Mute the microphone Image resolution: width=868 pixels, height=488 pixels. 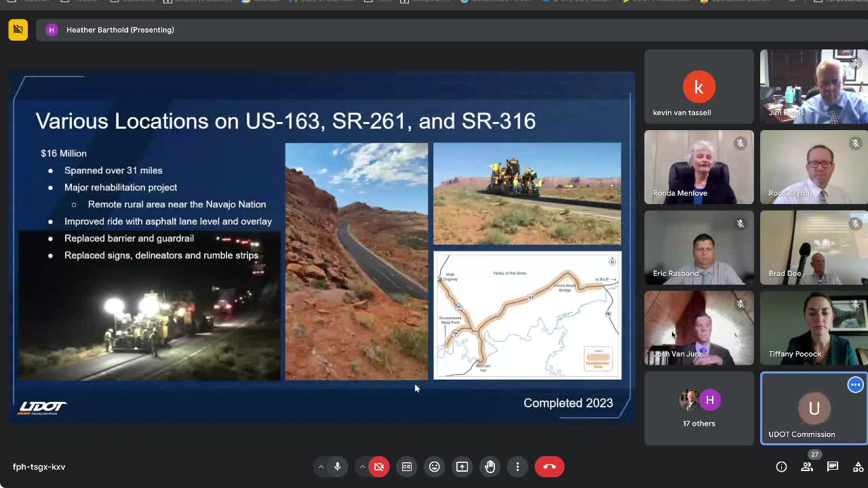point(337,466)
